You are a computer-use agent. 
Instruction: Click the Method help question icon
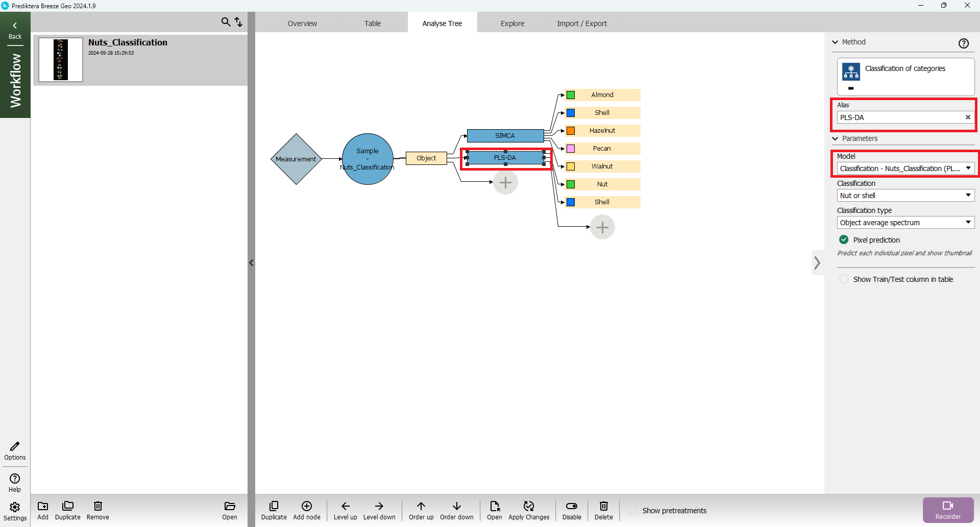click(963, 43)
